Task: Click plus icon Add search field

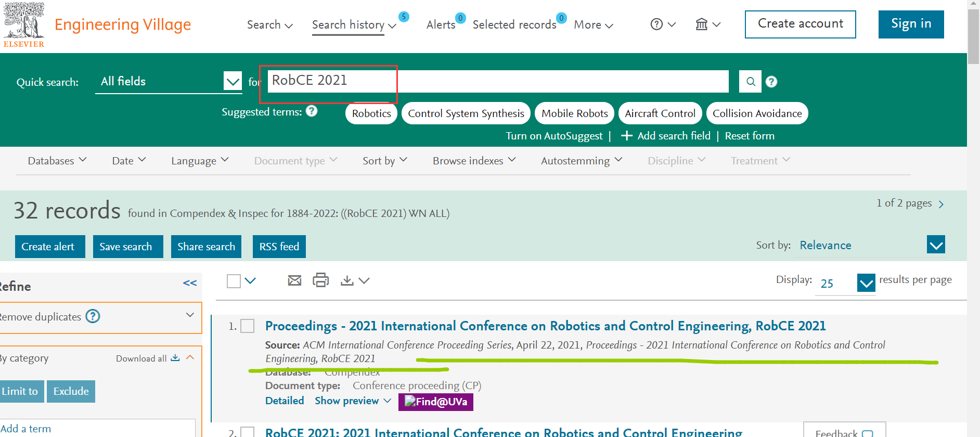Action: coord(627,136)
